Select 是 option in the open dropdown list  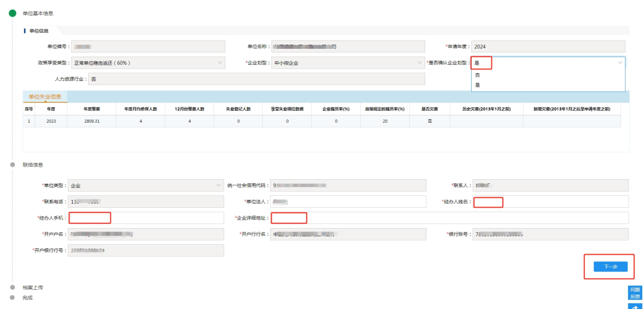[478, 85]
